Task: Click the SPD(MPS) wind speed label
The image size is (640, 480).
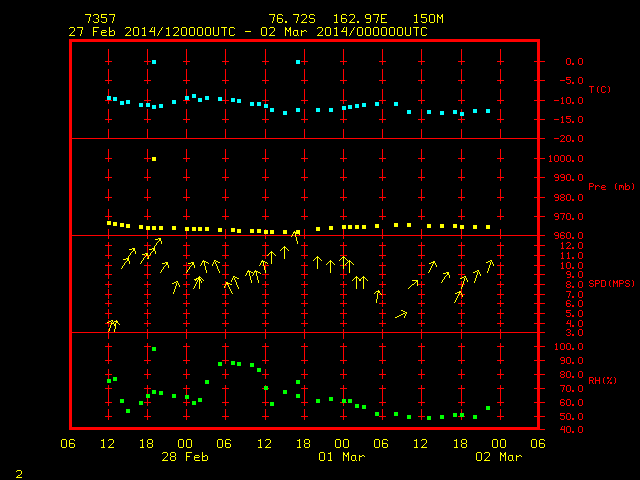Action: coord(611,283)
